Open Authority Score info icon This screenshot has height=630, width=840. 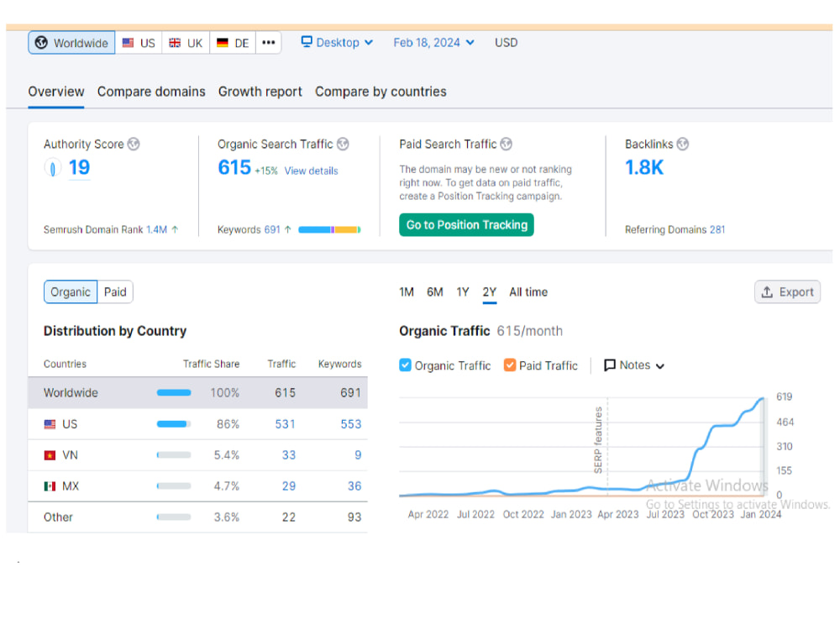click(x=134, y=144)
